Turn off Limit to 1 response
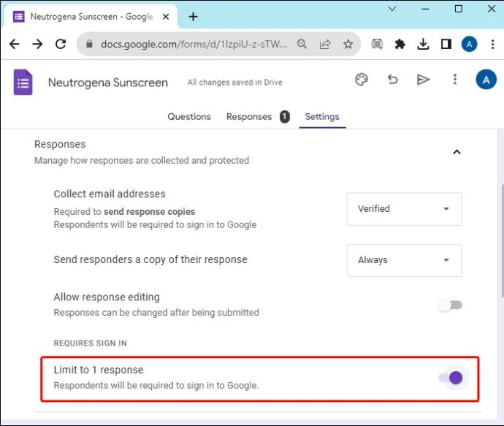Viewport: 504px width, 426px height. (451, 378)
